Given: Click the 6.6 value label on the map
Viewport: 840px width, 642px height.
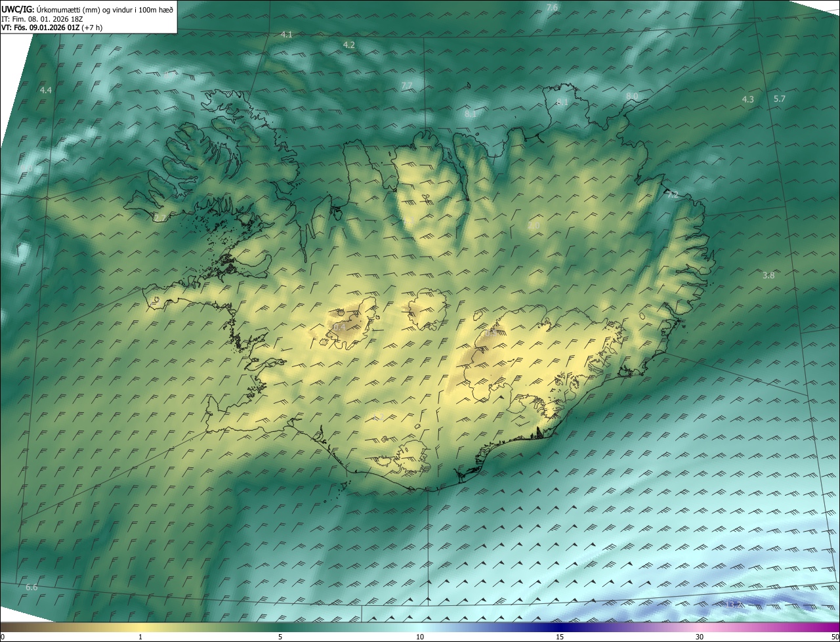Looking at the screenshot, I should coord(31,587).
